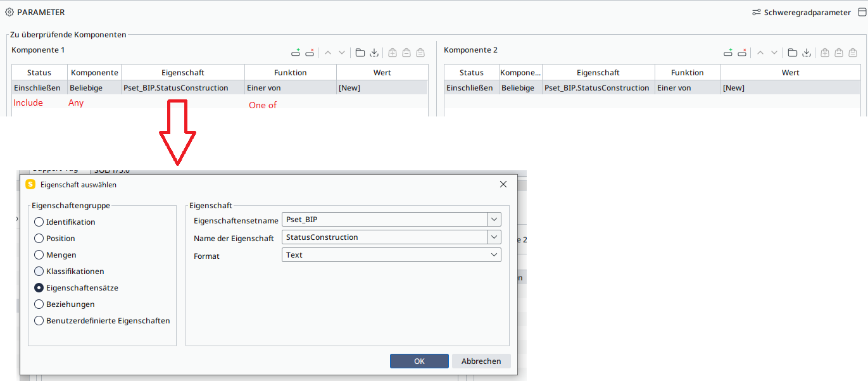The height and width of the screenshot is (381, 868).
Task: Delete row in Komponente 2 toolbar
Action: (x=742, y=53)
